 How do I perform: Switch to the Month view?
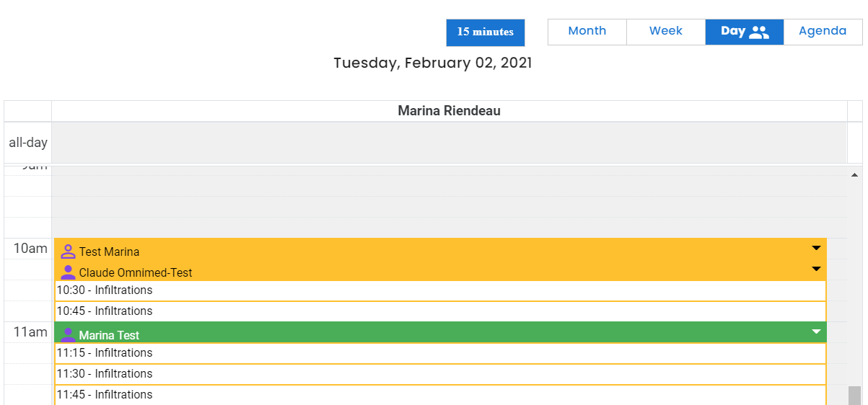(587, 32)
